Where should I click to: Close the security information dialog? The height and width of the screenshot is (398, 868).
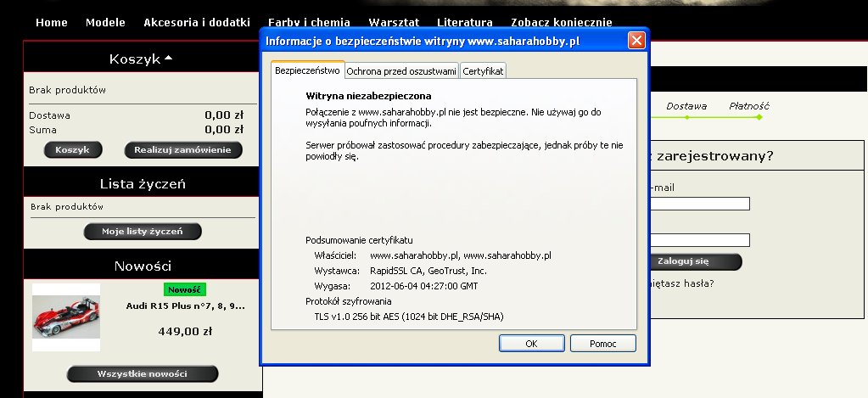point(636,41)
